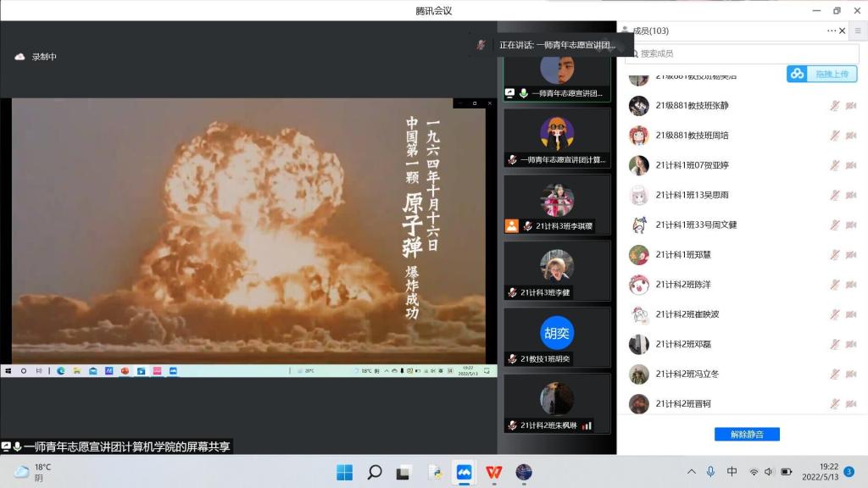
Task: Toggle microphone for 21级881教技班张静
Action: 835,106
